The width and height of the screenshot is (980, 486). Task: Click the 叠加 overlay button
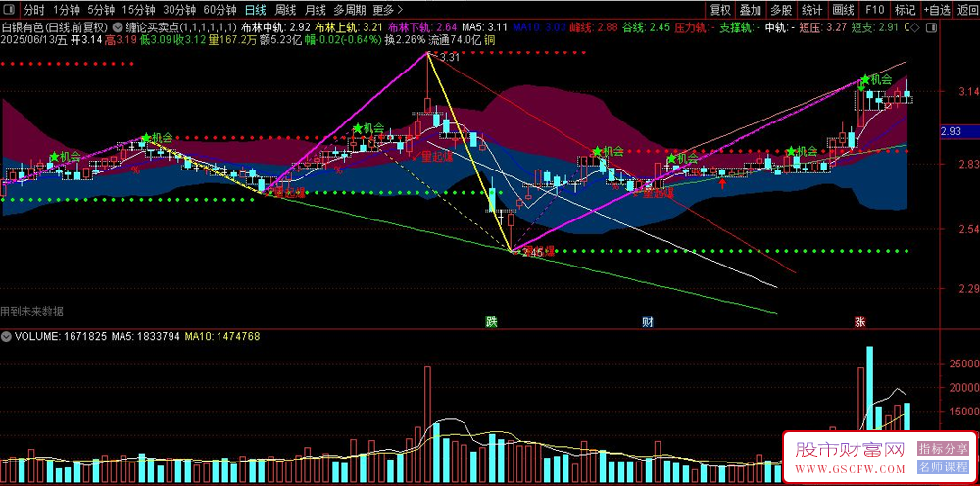pyautogui.click(x=751, y=10)
